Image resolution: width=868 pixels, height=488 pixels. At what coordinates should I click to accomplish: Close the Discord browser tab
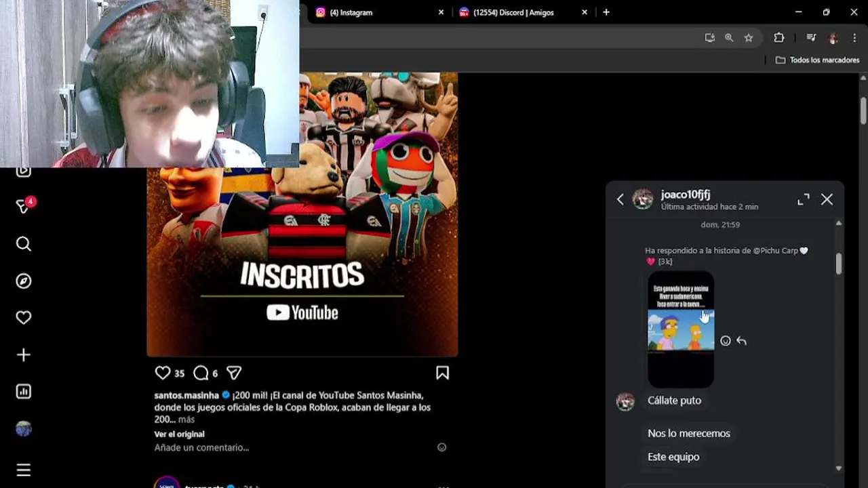tap(585, 12)
